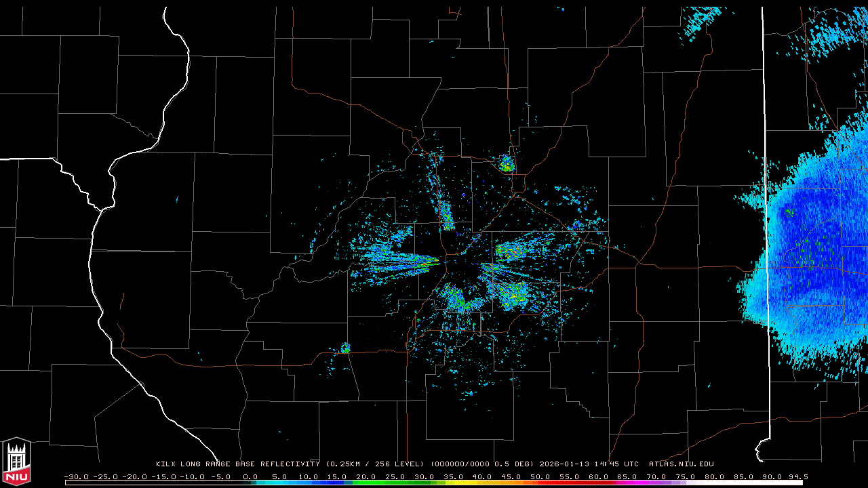868x488 pixels.
Task: Click the isolated echo cluster north of radar
Action: click(507, 164)
